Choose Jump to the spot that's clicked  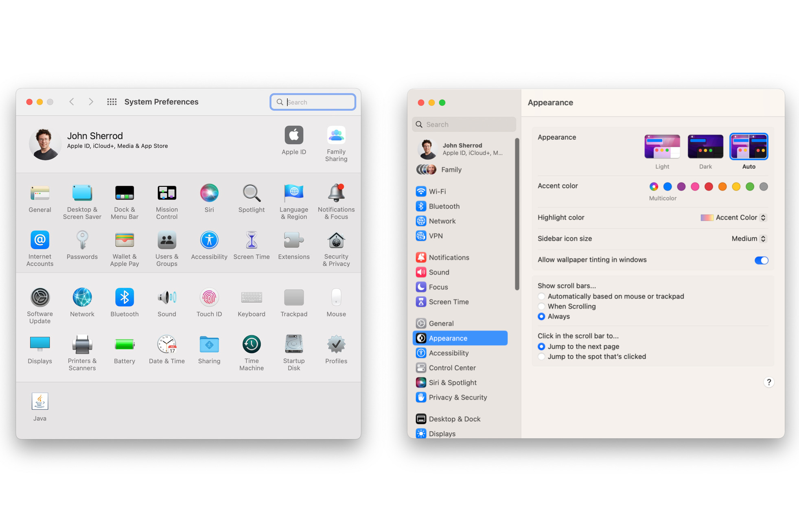tap(541, 356)
